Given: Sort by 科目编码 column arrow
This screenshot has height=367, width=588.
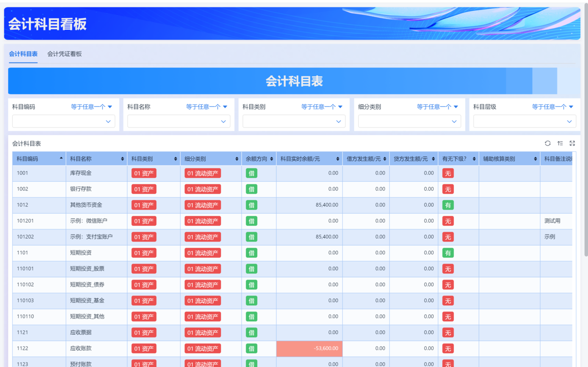Looking at the screenshot, I should pos(61,159).
